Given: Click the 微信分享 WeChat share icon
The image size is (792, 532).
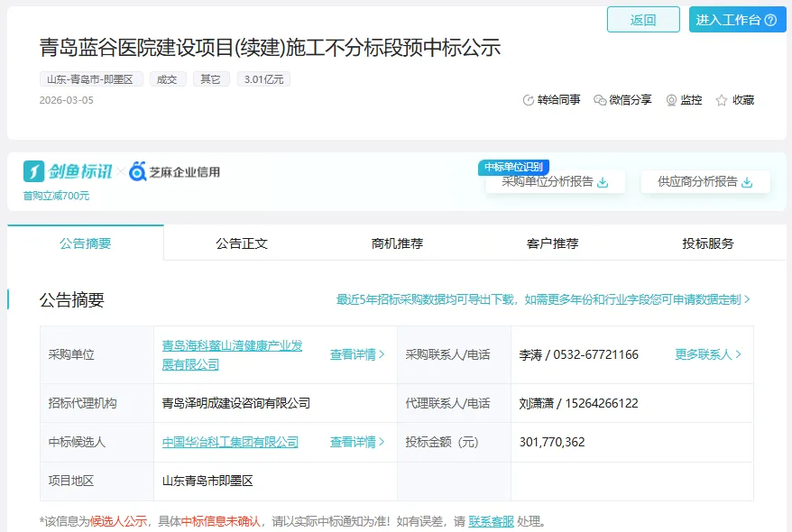Looking at the screenshot, I should pyautogui.click(x=600, y=100).
